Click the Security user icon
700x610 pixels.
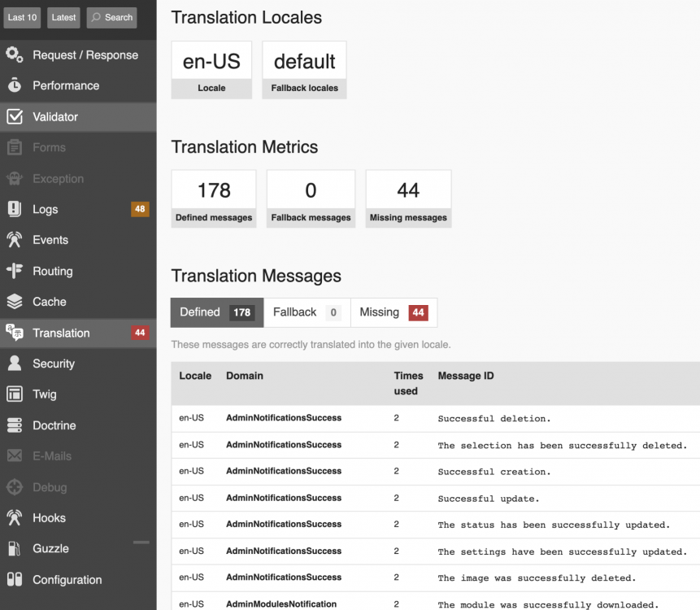coord(15,363)
